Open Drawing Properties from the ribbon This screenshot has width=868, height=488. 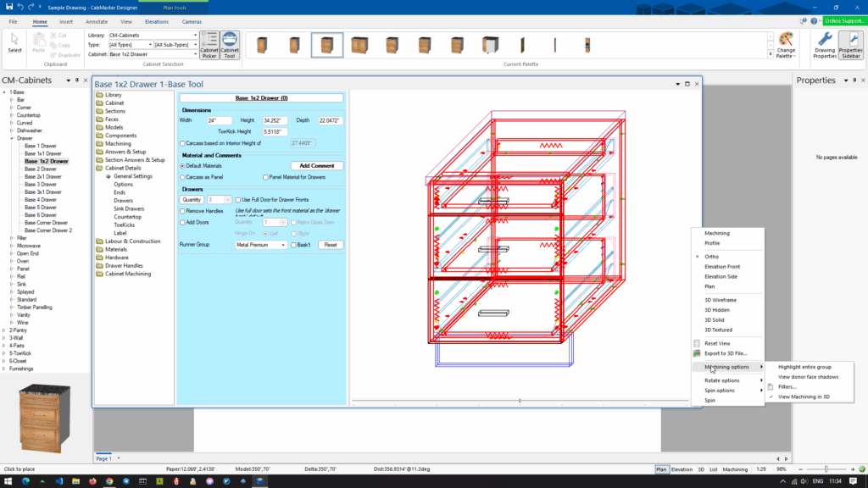pyautogui.click(x=825, y=46)
